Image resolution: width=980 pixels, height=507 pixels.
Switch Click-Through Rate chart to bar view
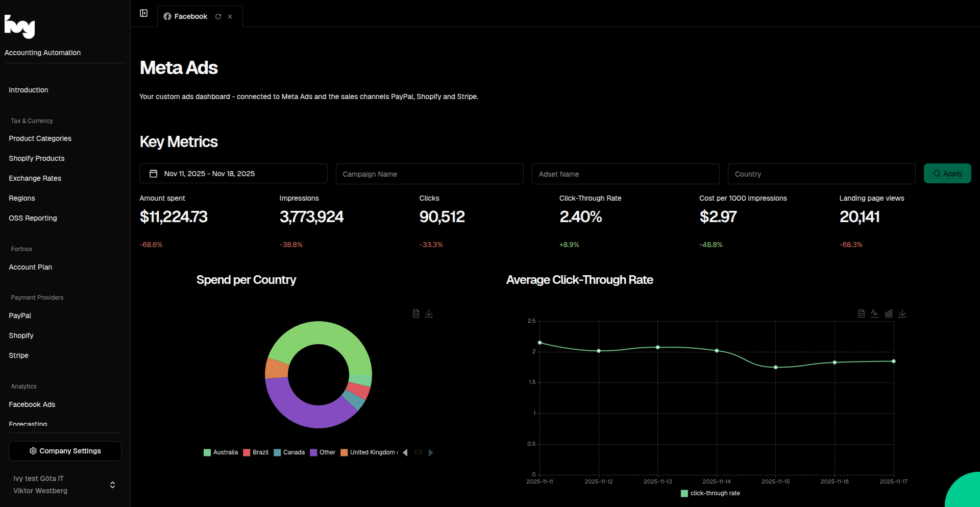pyautogui.click(x=889, y=313)
